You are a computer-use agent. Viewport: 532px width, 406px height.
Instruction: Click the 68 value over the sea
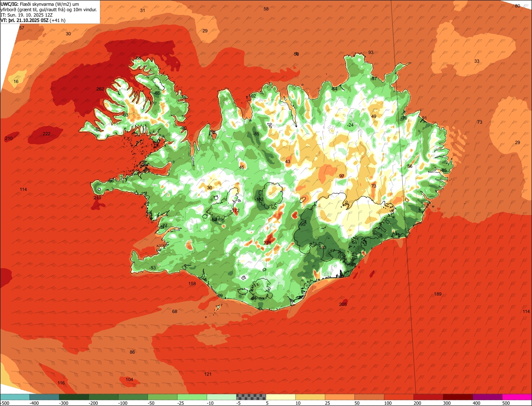coord(175,311)
